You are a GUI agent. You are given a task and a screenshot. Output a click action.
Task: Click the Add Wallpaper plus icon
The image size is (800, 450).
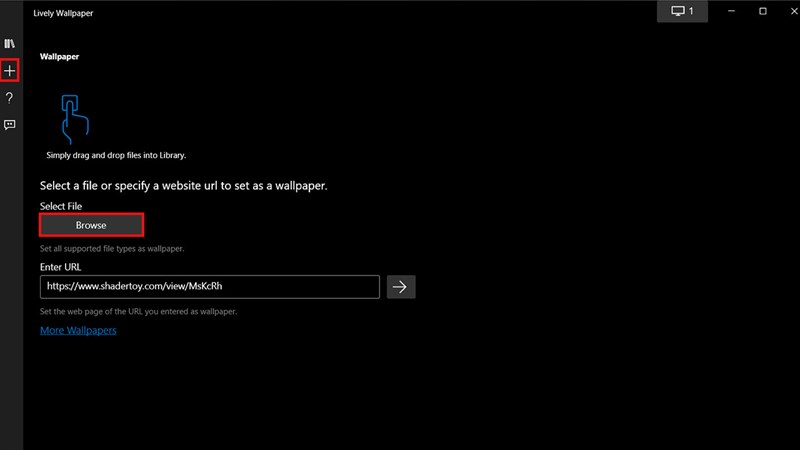click(x=10, y=71)
